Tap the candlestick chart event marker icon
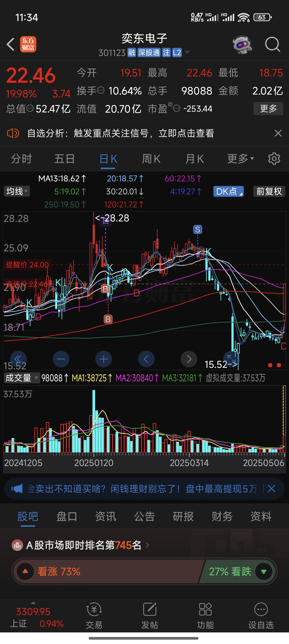Viewport: 289px width, 644px height. [105, 221]
